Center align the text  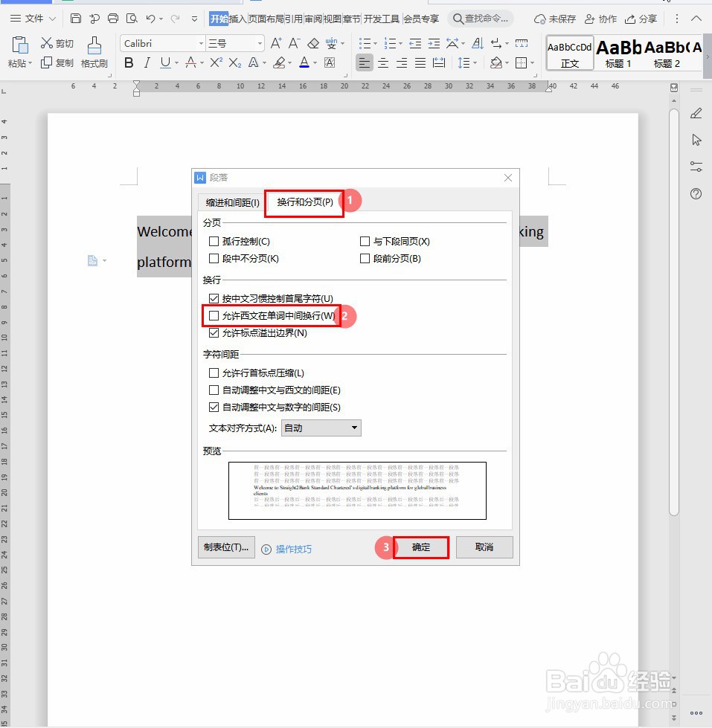[x=383, y=62]
